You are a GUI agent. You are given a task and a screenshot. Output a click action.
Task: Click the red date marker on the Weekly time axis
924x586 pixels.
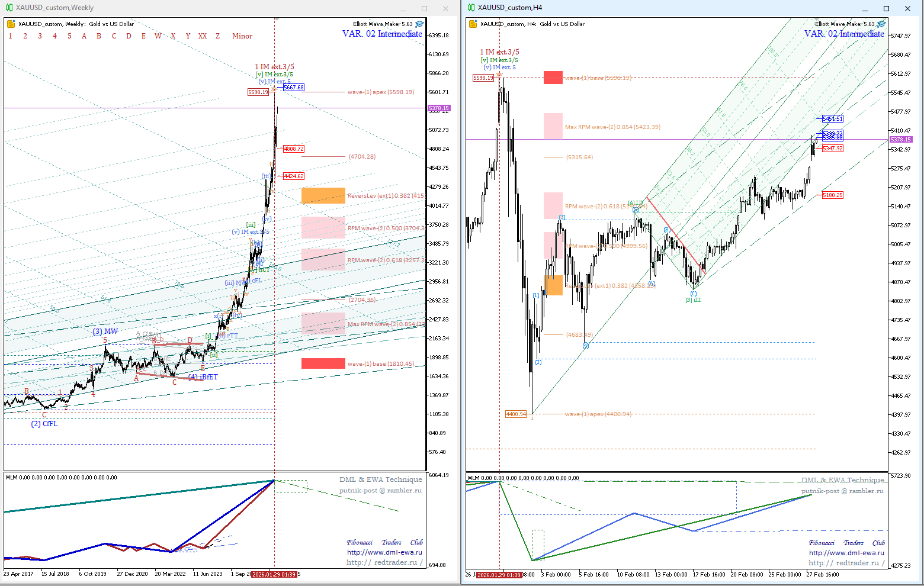tap(273, 574)
